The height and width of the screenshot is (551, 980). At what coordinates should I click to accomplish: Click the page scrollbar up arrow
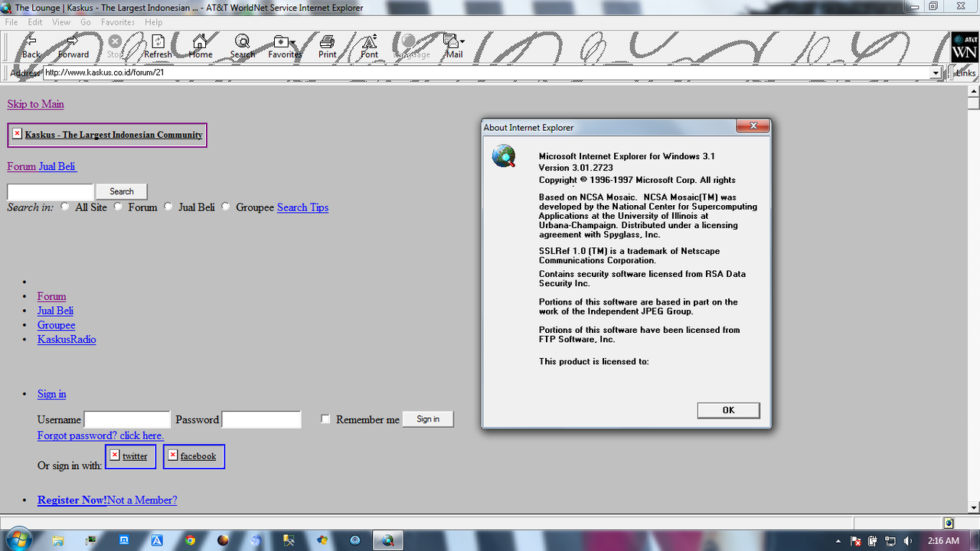tap(973, 91)
